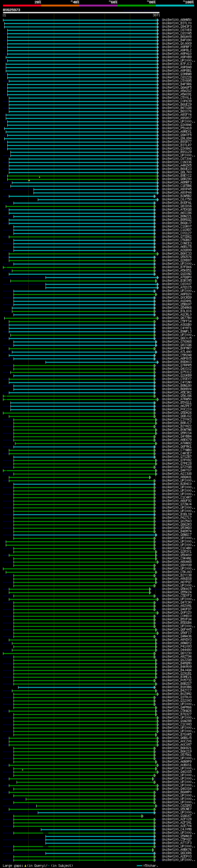Open the UniRef100_Q943F3 hit label
This screenshot has width=197, height=868.
pos(176,26)
